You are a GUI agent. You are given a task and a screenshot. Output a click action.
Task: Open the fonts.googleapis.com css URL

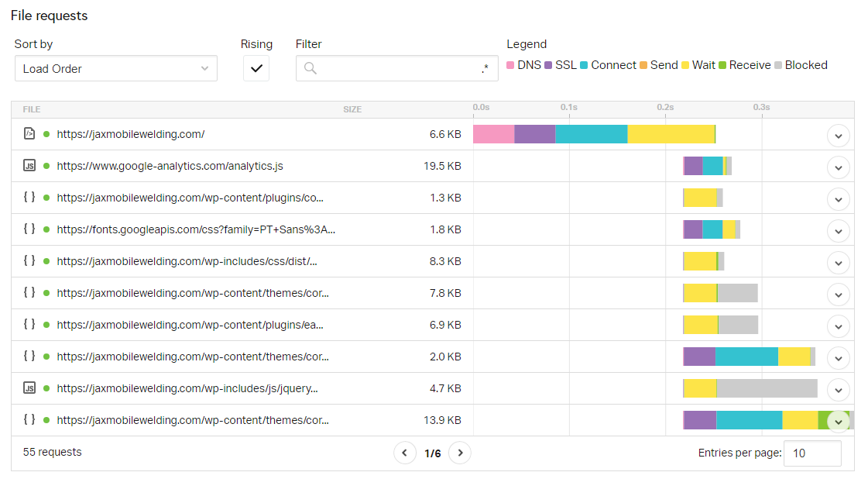[196, 229]
